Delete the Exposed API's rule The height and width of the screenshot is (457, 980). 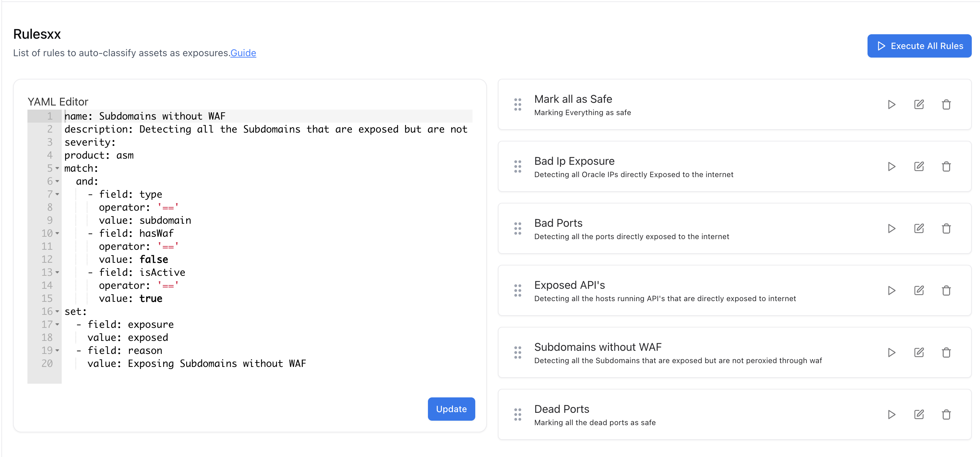pos(947,291)
